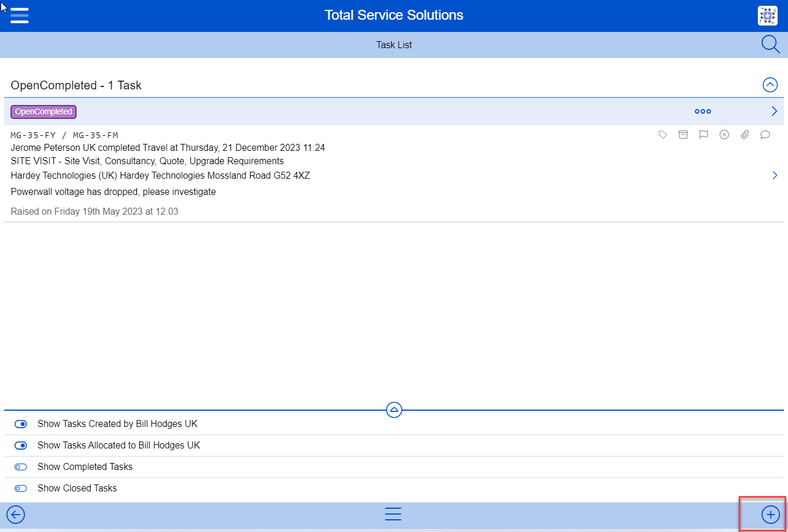This screenshot has height=532, width=788.
Task: Click 'Raised on Friday 19th May 2023' text
Action: coord(95,211)
